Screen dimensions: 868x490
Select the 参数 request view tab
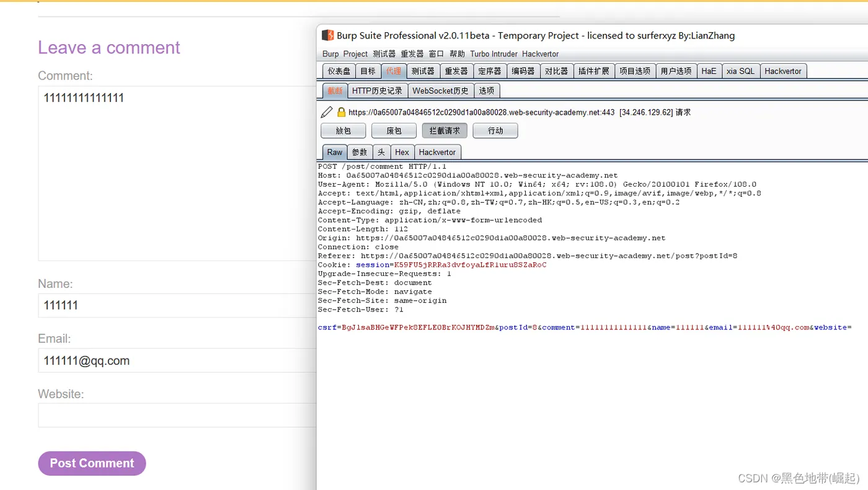coord(360,152)
